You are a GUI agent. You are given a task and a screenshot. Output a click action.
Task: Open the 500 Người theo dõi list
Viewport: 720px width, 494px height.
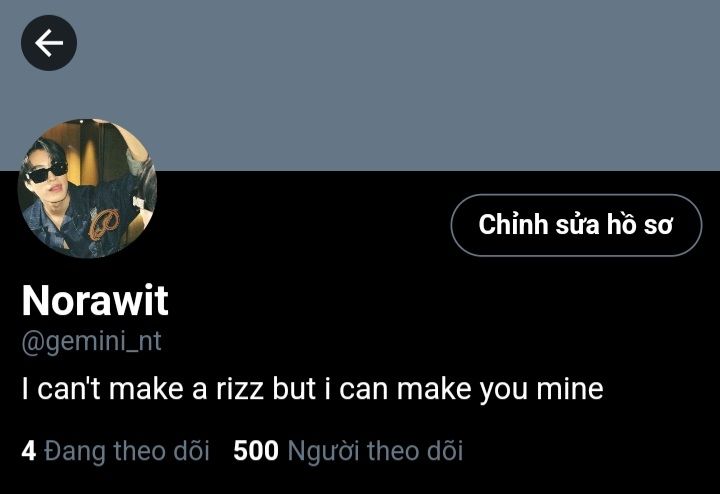click(348, 451)
